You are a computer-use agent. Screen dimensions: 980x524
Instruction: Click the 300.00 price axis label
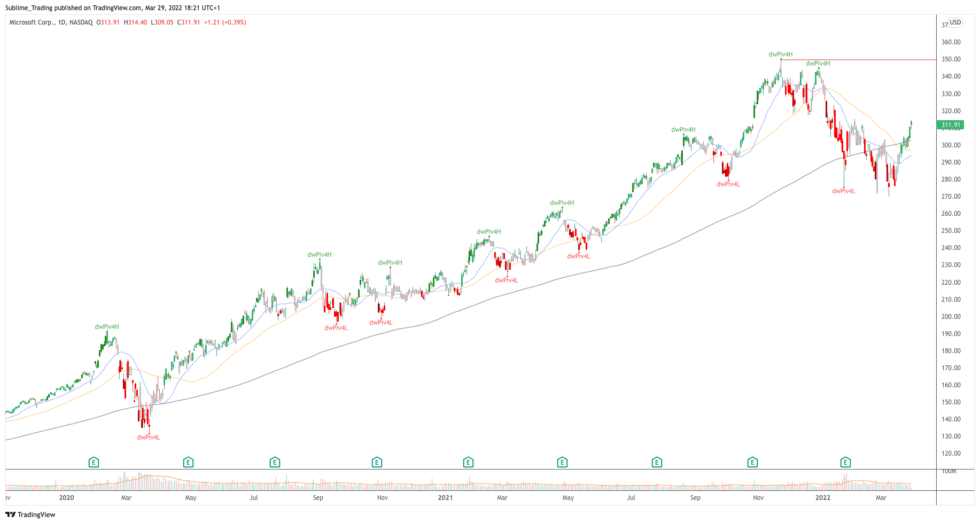pos(951,145)
